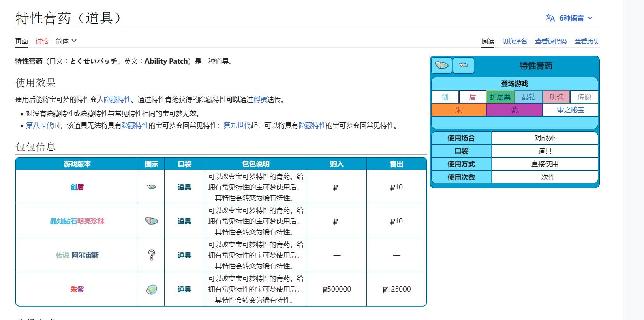This screenshot has width=644, height=320.
Task: Click the 零之秘宝 cell
Action: (x=571, y=110)
